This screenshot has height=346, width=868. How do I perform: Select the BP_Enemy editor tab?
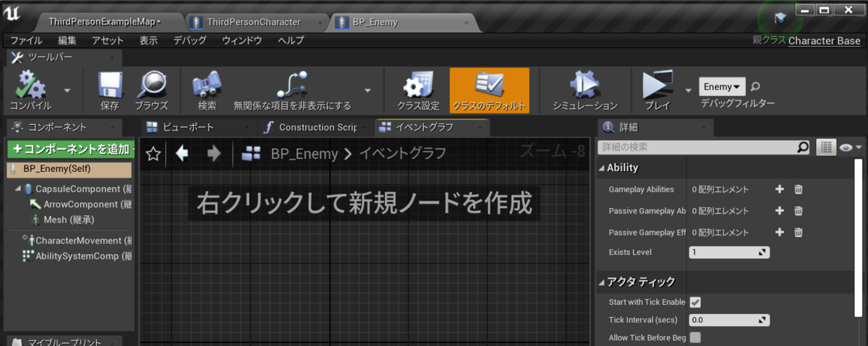pyautogui.click(x=401, y=22)
